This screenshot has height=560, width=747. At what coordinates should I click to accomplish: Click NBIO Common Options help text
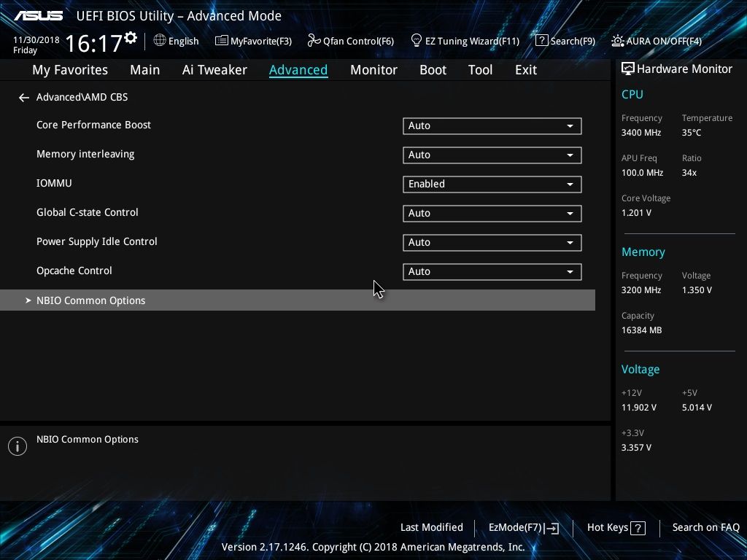(88, 440)
